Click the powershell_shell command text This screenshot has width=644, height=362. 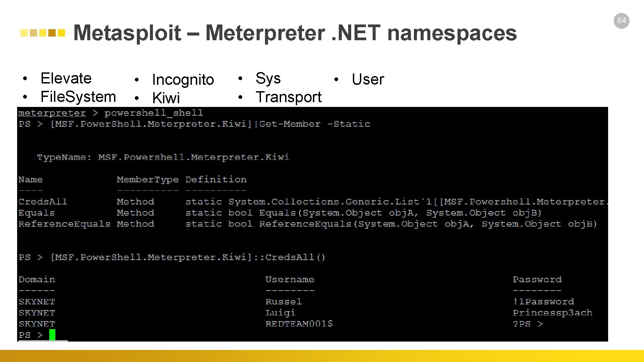154,113
